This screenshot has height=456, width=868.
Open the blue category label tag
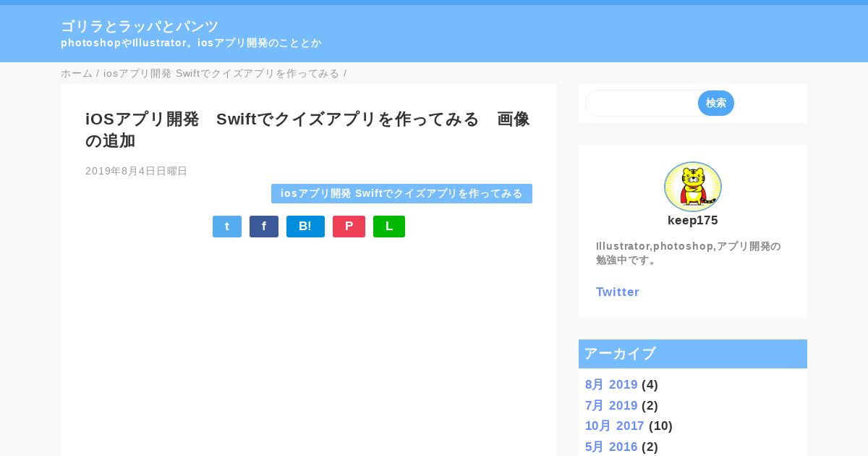[401, 193]
